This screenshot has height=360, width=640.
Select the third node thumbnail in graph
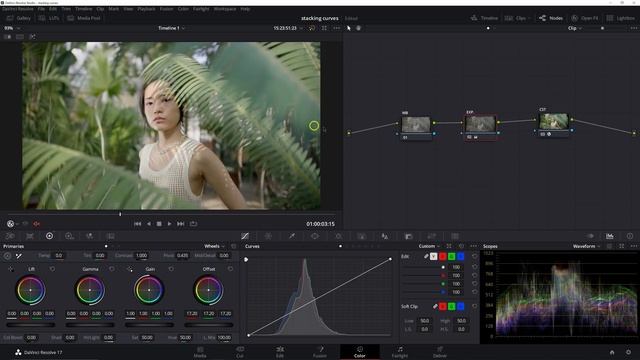pyautogui.click(x=553, y=121)
